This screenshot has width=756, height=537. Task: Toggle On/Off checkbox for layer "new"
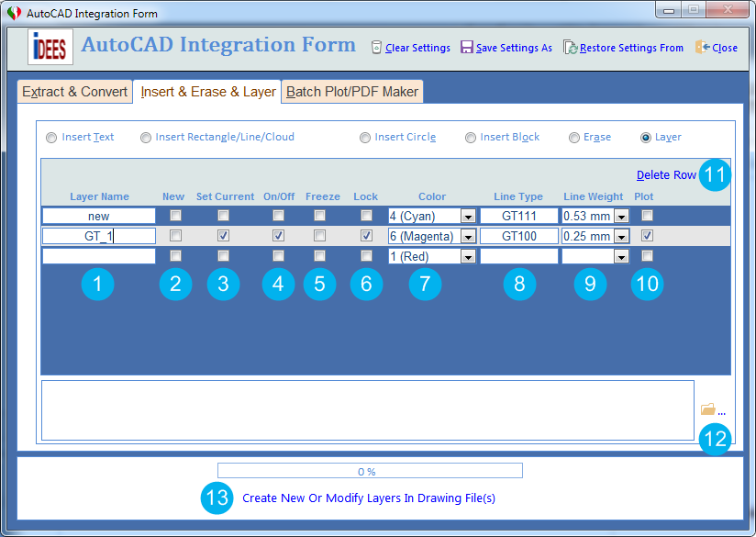278,215
